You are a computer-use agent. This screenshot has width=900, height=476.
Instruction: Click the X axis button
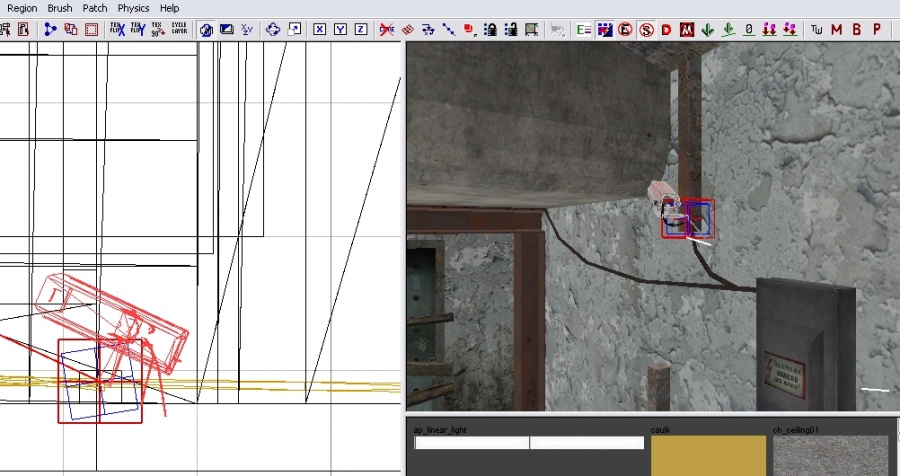point(318,29)
